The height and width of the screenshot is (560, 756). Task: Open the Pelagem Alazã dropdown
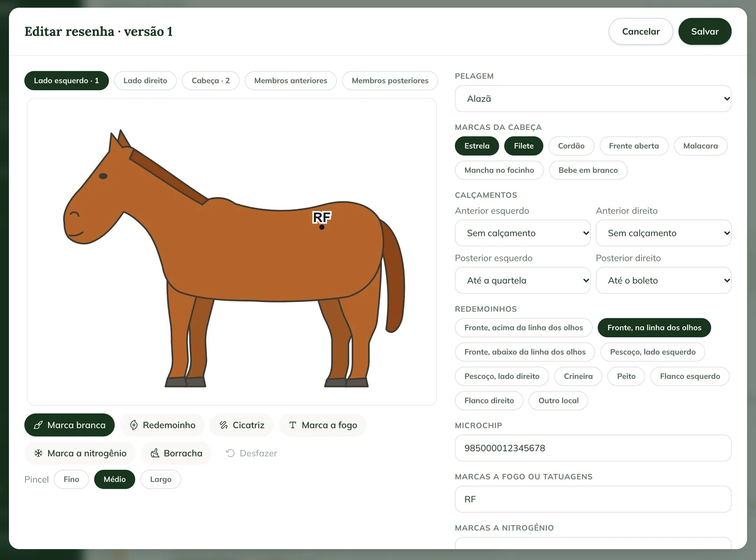[593, 99]
